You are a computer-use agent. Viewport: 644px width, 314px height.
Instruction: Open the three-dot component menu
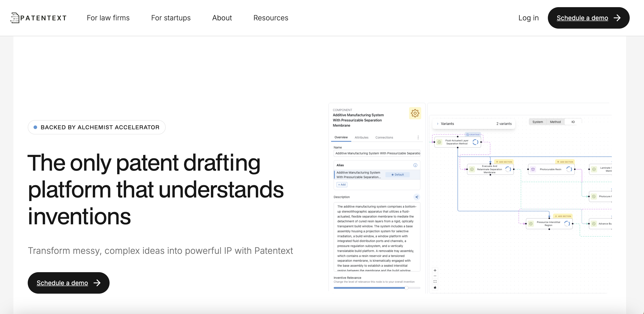point(418,138)
